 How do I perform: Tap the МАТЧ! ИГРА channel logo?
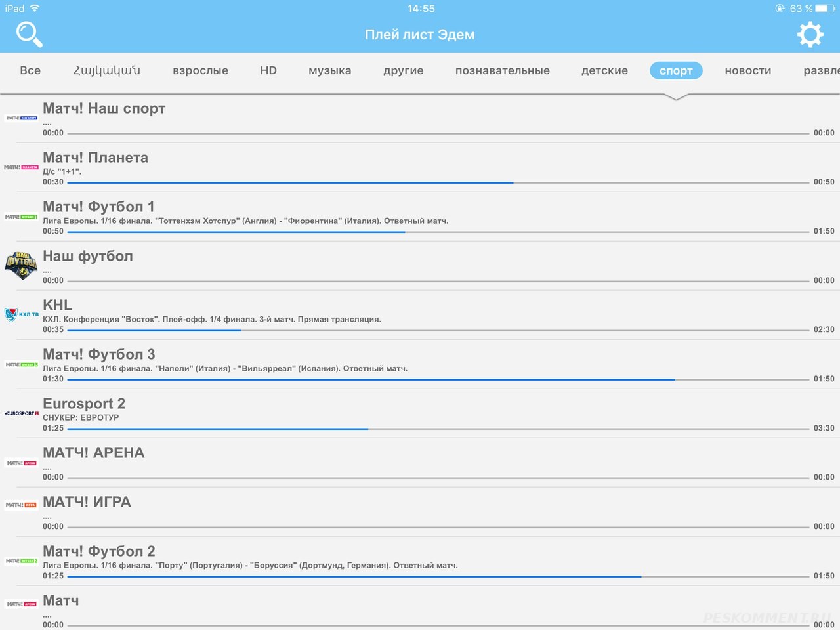[21, 505]
